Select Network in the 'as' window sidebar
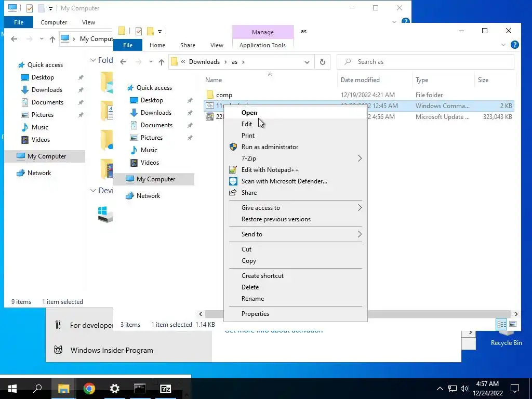The image size is (532, 399). click(x=148, y=196)
